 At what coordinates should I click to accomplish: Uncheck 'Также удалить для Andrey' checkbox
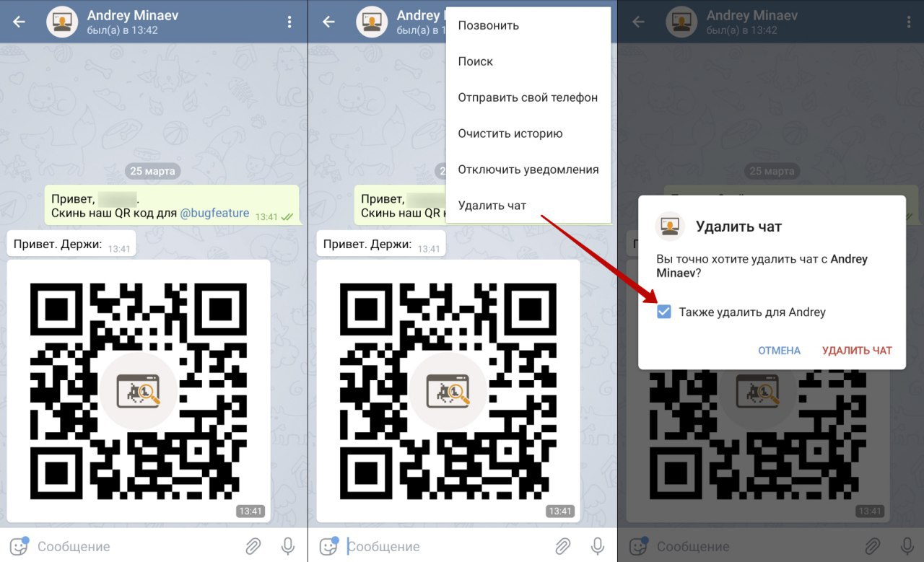pyautogui.click(x=664, y=312)
